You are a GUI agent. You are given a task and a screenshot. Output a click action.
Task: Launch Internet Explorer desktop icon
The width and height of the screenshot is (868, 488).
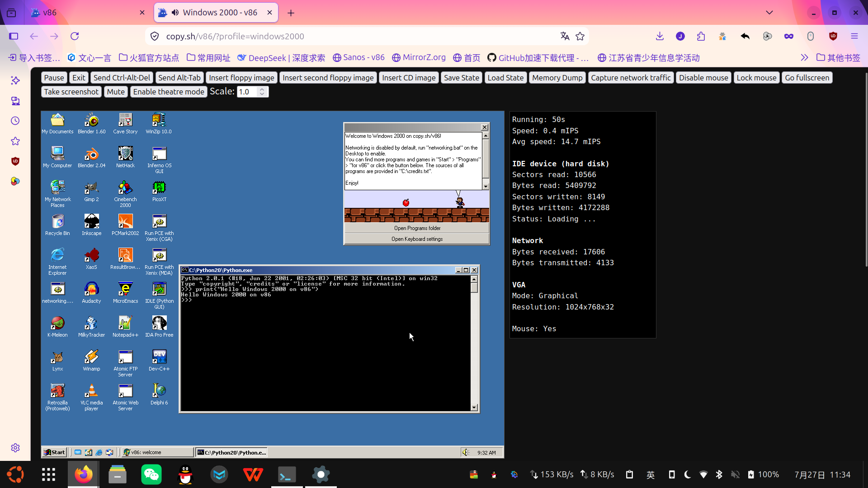click(x=57, y=262)
